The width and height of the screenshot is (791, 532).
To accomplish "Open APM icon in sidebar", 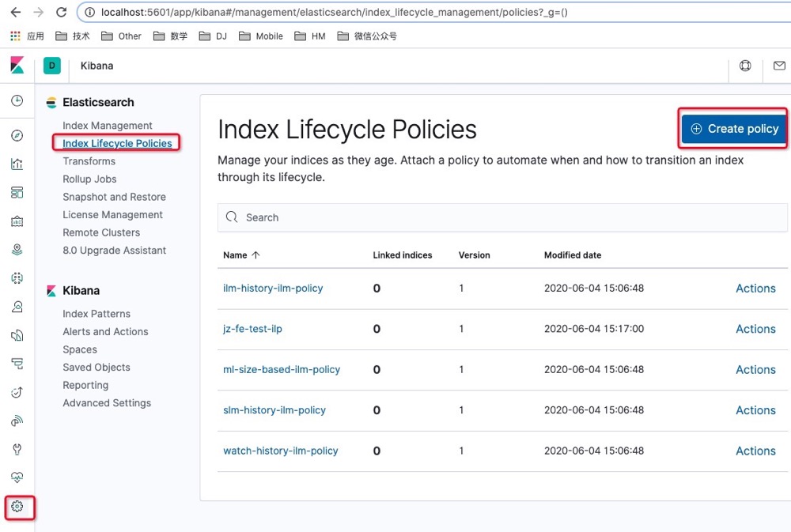I will 17,364.
